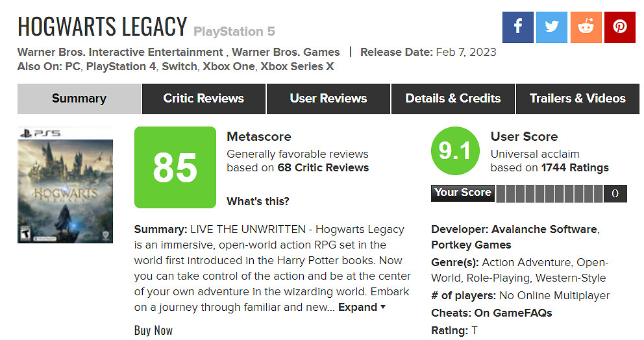The image size is (644, 340).
Task: Open the Trailers & Videos tab
Action: 577,99
